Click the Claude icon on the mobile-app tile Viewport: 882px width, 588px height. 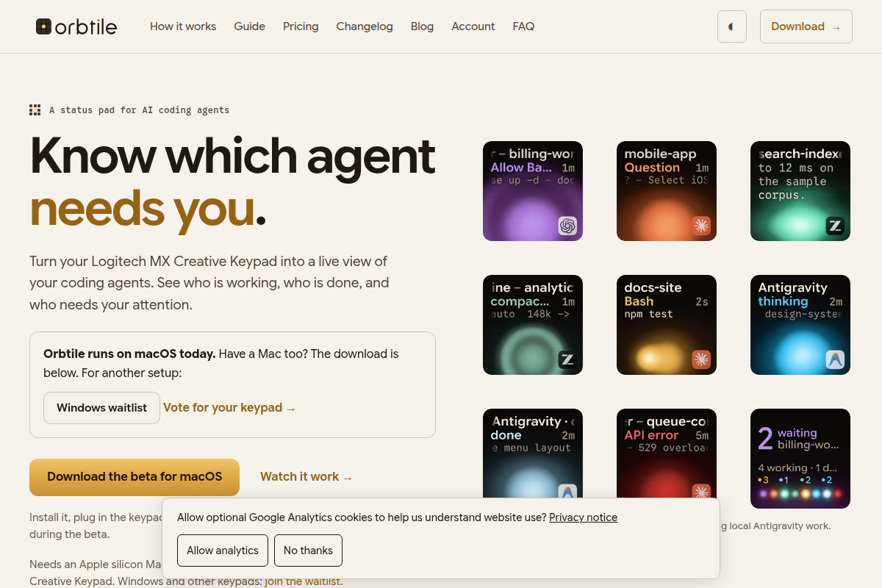[701, 226]
